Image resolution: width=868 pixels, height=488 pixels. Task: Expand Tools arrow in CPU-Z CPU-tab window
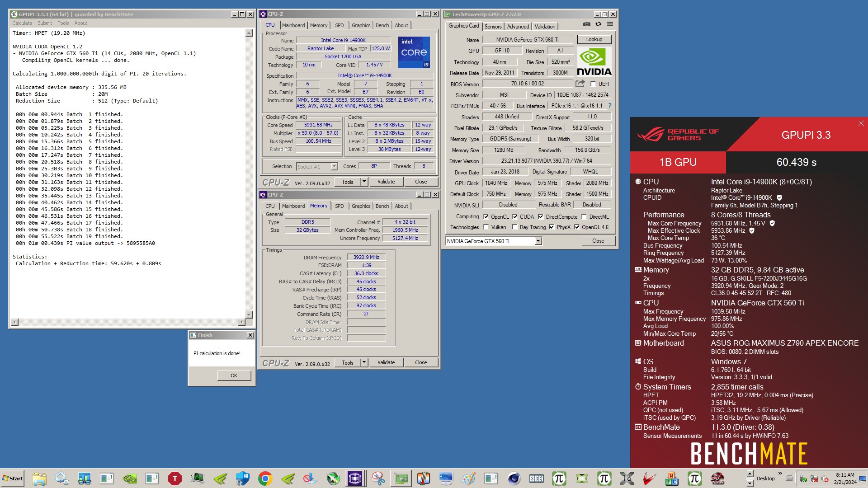click(x=364, y=182)
